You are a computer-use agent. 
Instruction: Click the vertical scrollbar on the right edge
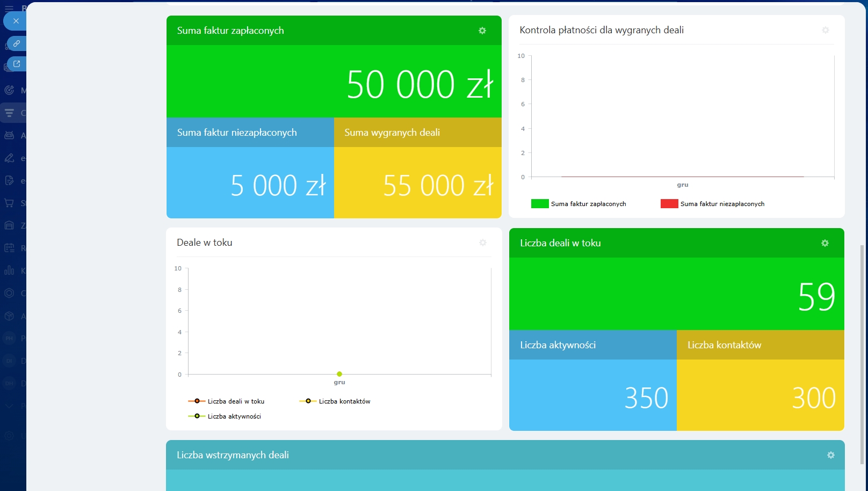863,354
